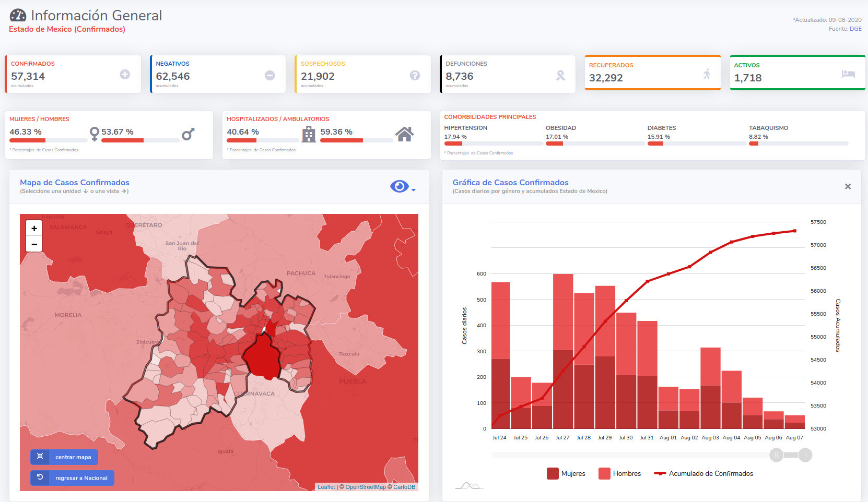This screenshot has height=502, width=868.
Task: Open the OpenStreetMap attribution link
Action: pyautogui.click(x=366, y=487)
